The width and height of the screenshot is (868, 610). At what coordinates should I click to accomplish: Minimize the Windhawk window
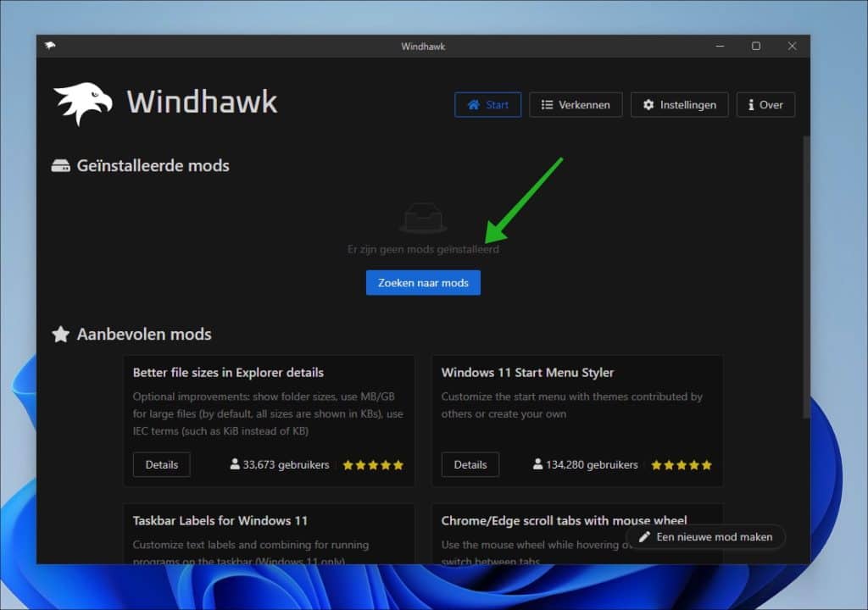[x=720, y=46]
